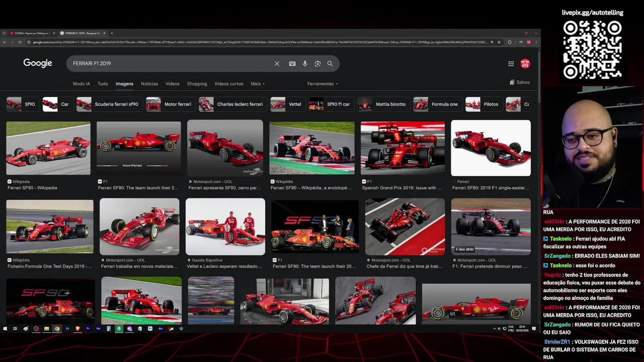Reload the page in Chrome
Screen dimensions: 644x362
[20, 42]
